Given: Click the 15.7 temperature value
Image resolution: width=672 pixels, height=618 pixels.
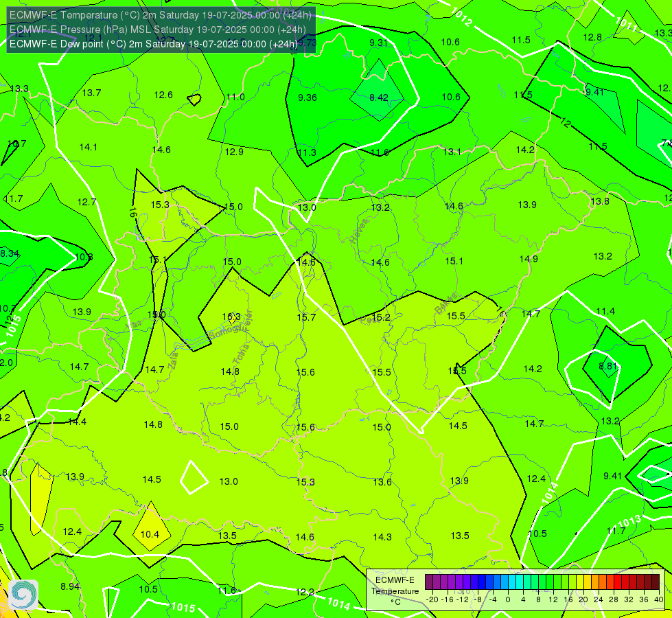Looking at the screenshot, I should pyautogui.click(x=306, y=317).
